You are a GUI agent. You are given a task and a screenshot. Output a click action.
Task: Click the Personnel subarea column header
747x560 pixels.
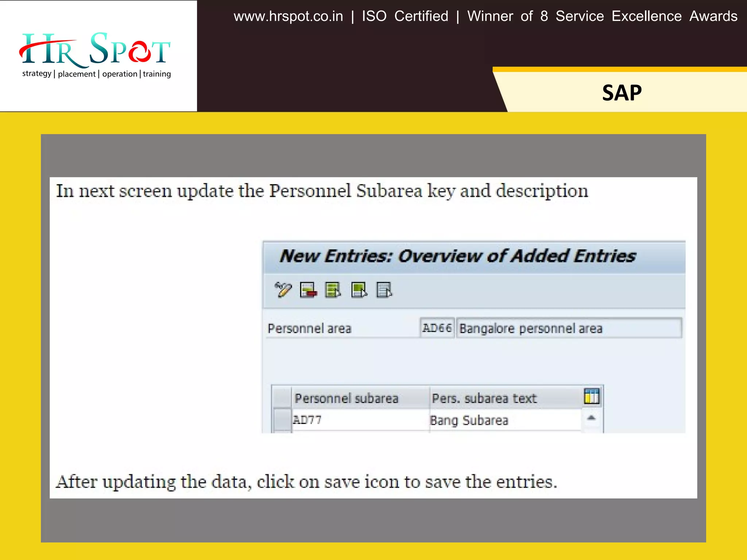point(347,398)
